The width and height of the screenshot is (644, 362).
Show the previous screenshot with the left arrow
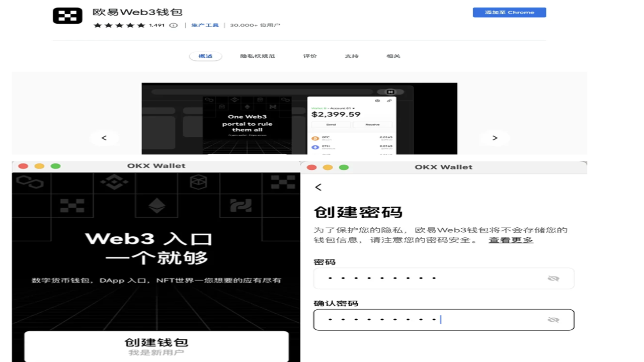(104, 138)
